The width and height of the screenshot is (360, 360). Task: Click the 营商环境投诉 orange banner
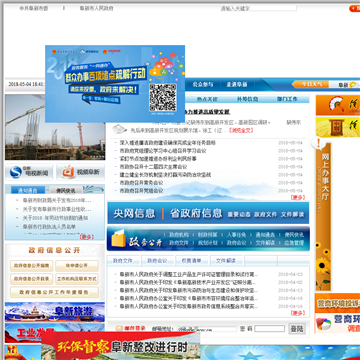pos(337,303)
